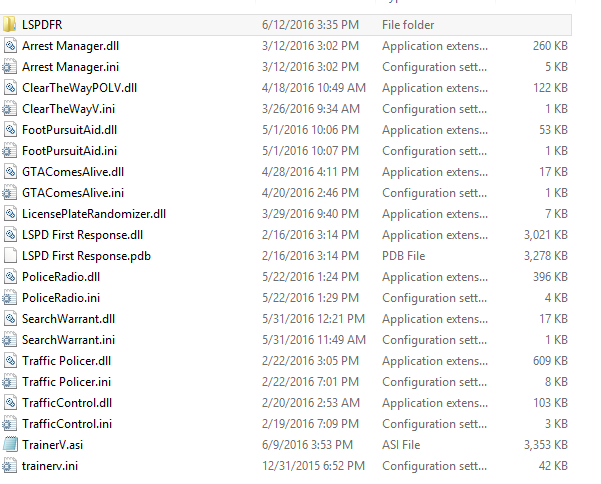601x484 pixels.
Task: Select the LSPDFR folder name
Action: coord(42,25)
